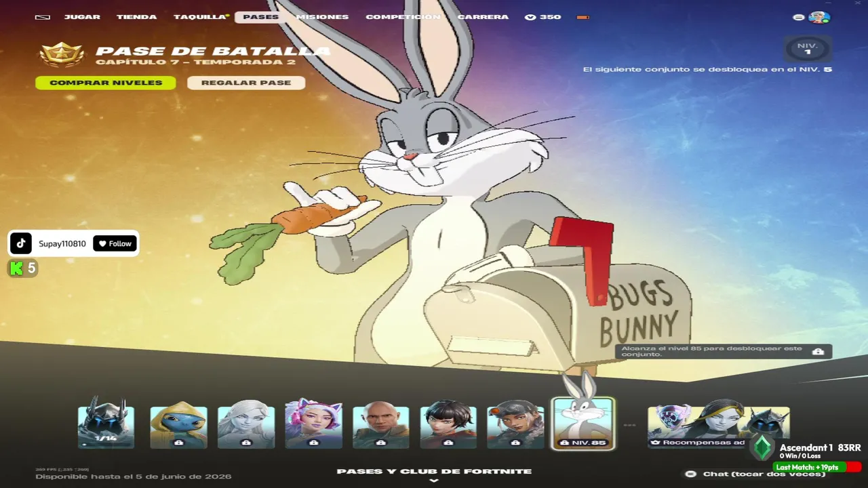Select the PASES tab
The image size is (868, 488).
(x=260, y=17)
